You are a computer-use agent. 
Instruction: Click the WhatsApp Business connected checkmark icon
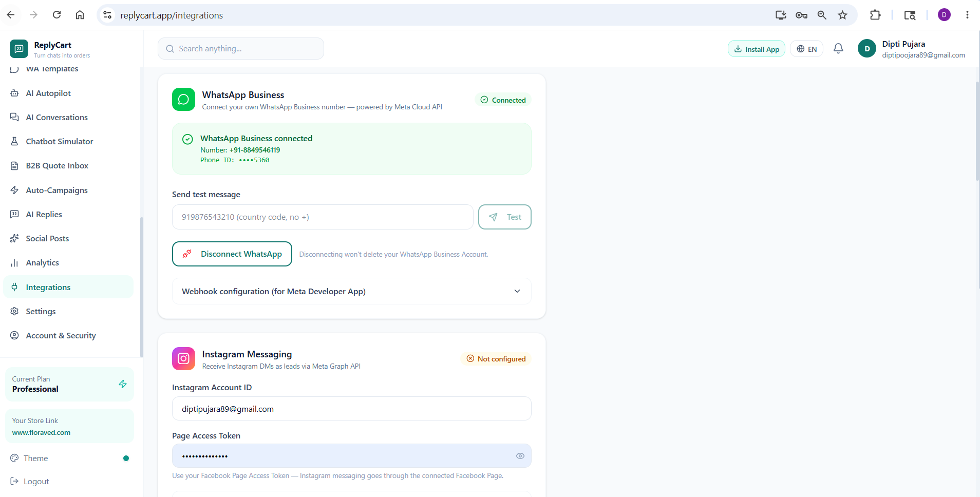click(188, 139)
